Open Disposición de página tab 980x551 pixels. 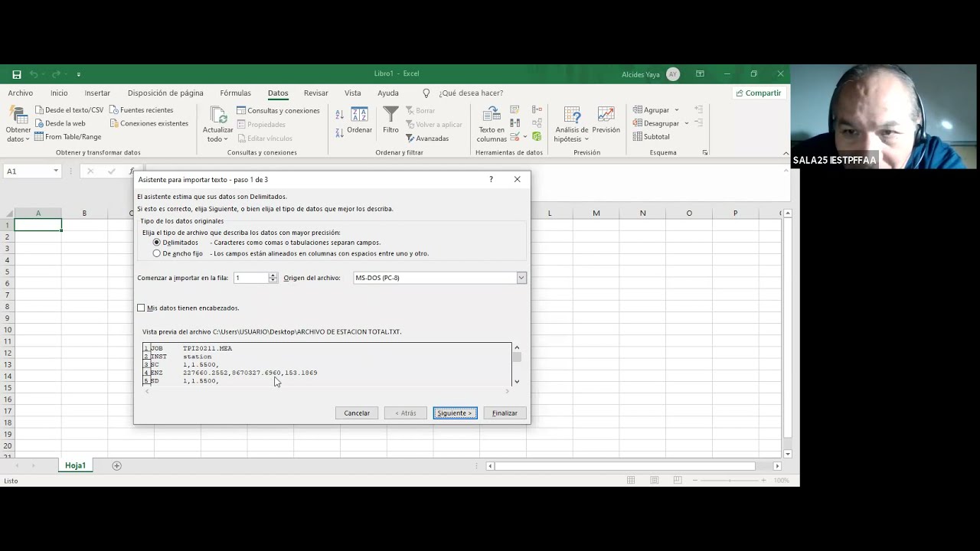click(x=165, y=93)
